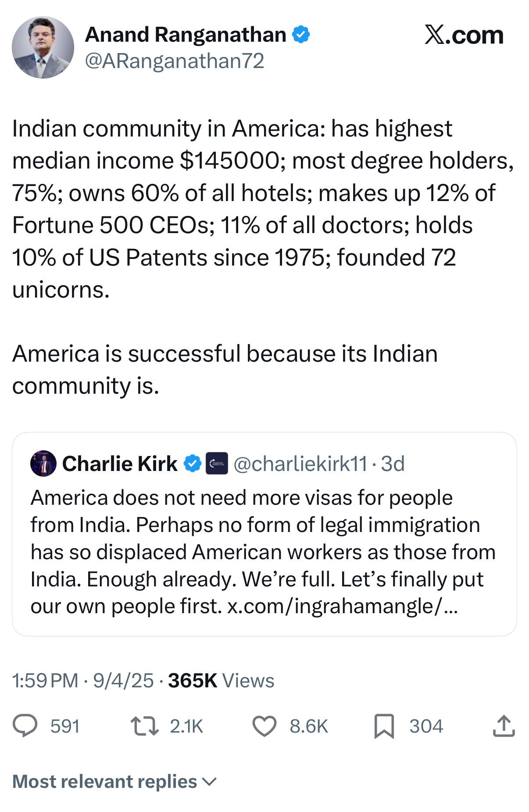
Task: Open the @charliekirk11 handle
Action: [300, 464]
